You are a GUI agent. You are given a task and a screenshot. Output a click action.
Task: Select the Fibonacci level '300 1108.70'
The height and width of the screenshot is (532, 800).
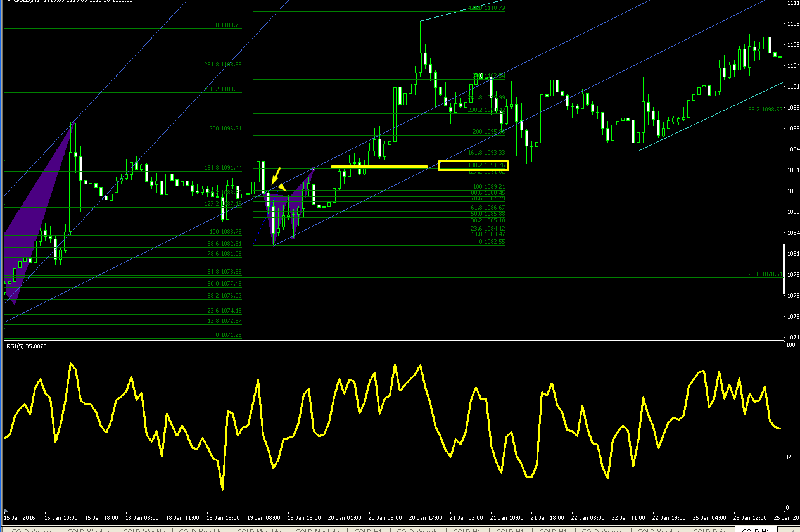click(x=225, y=25)
